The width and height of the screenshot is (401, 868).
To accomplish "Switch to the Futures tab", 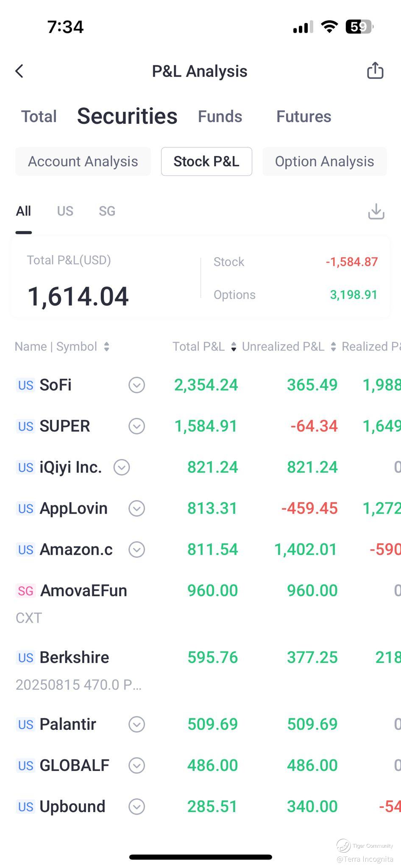I will click(304, 117).
